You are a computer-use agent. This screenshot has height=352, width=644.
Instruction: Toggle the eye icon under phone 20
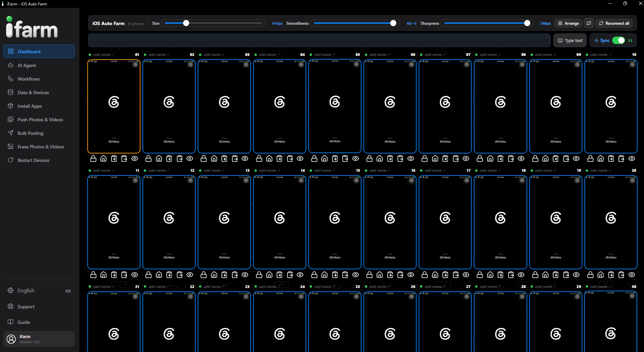click(632, 275)
